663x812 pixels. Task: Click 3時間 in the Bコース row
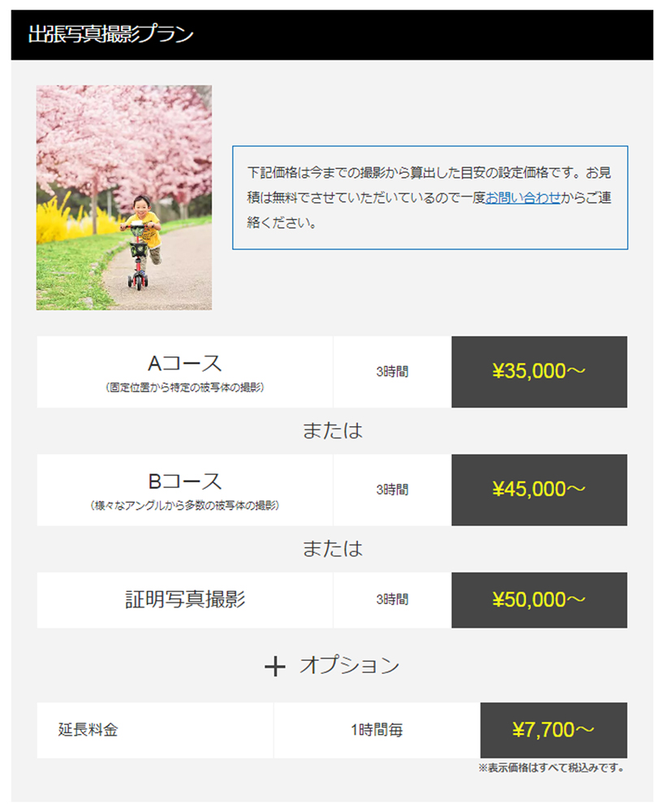click(392, 490)
